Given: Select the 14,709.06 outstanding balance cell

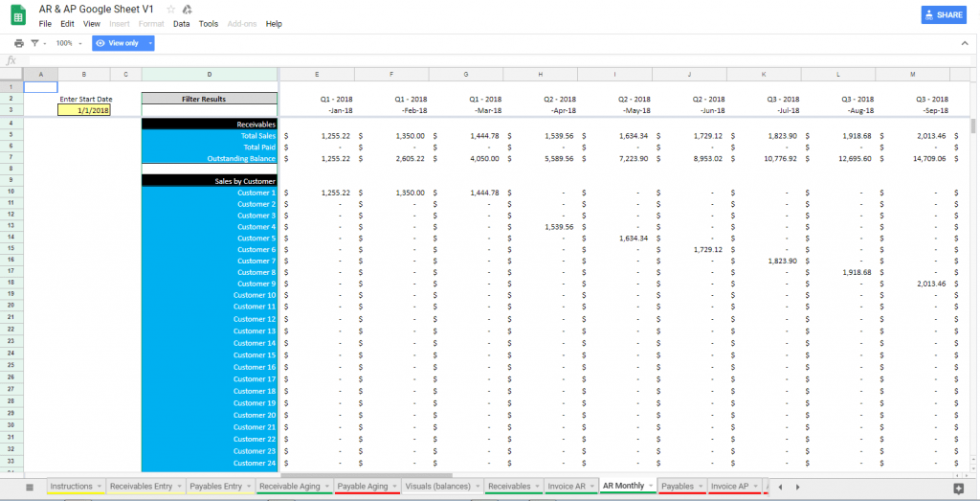Looking at the screenshot, I should pos(912,158).
